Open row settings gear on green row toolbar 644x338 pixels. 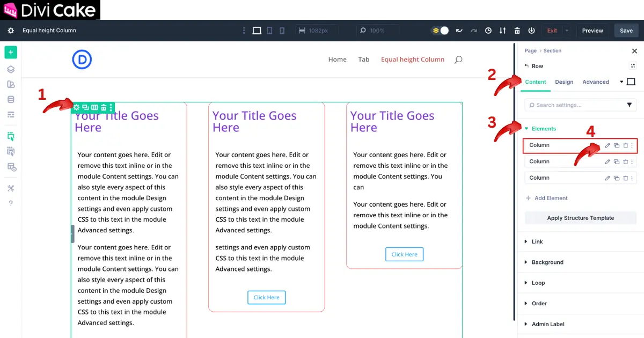pyautogui.click(x=76, y=107)
